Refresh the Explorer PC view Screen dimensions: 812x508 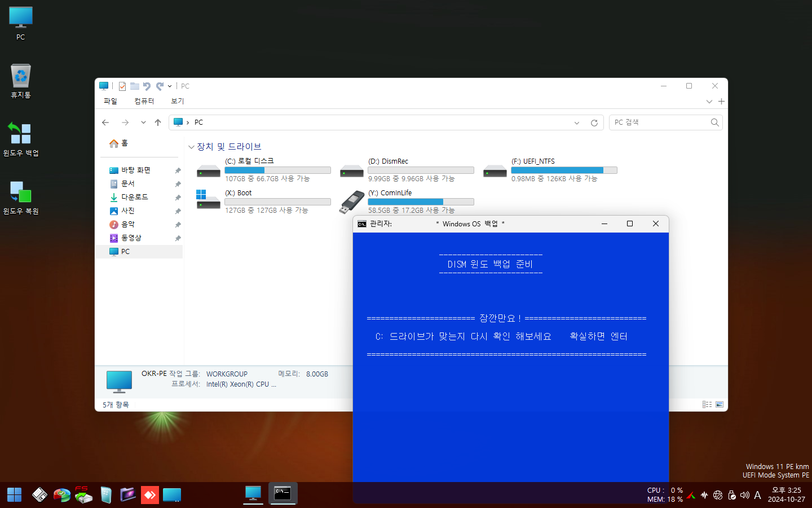pyautogui.click(x=594, y=123)
